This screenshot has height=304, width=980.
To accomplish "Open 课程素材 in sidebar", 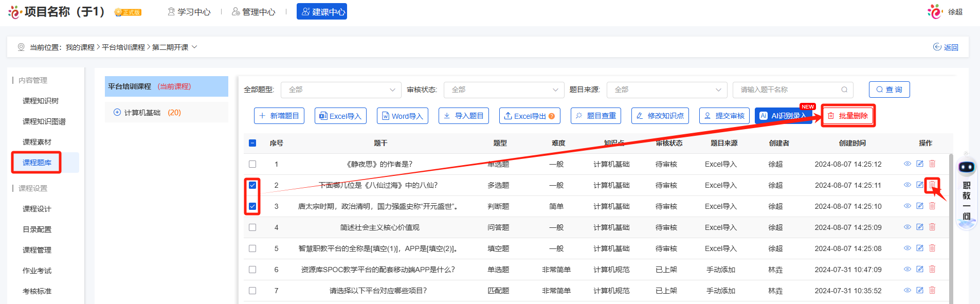I will (37, 142).
